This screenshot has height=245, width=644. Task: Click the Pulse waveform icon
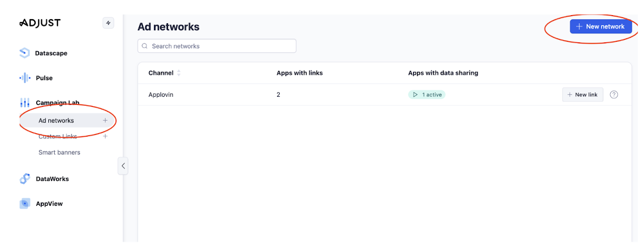coord(25,78)
